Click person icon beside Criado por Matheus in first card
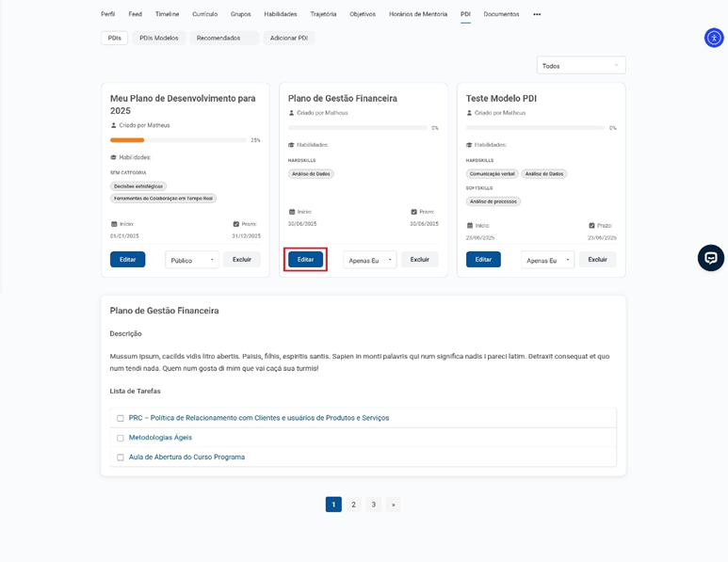This screenshot has width=728, height=562. (114, 125)
